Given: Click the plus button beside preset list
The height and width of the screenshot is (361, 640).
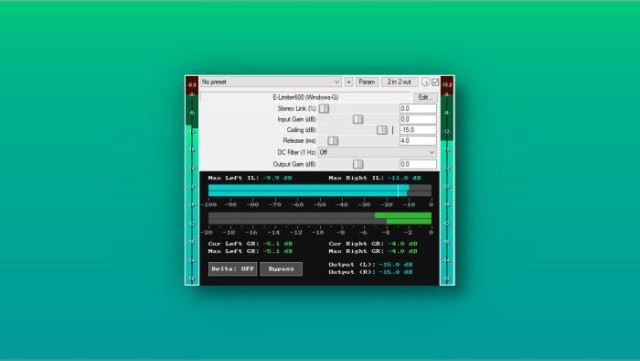Looking at the screenshot, I should (348, 82).
